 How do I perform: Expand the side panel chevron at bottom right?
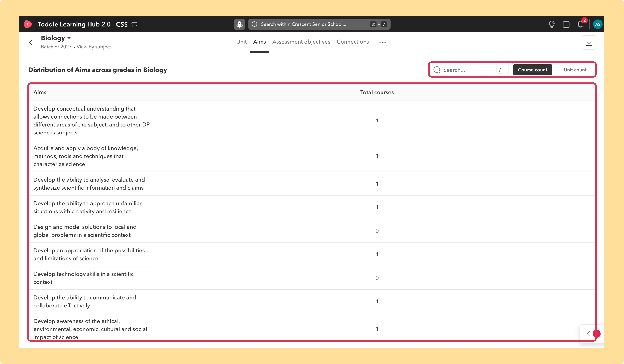(x=589, y=334)
